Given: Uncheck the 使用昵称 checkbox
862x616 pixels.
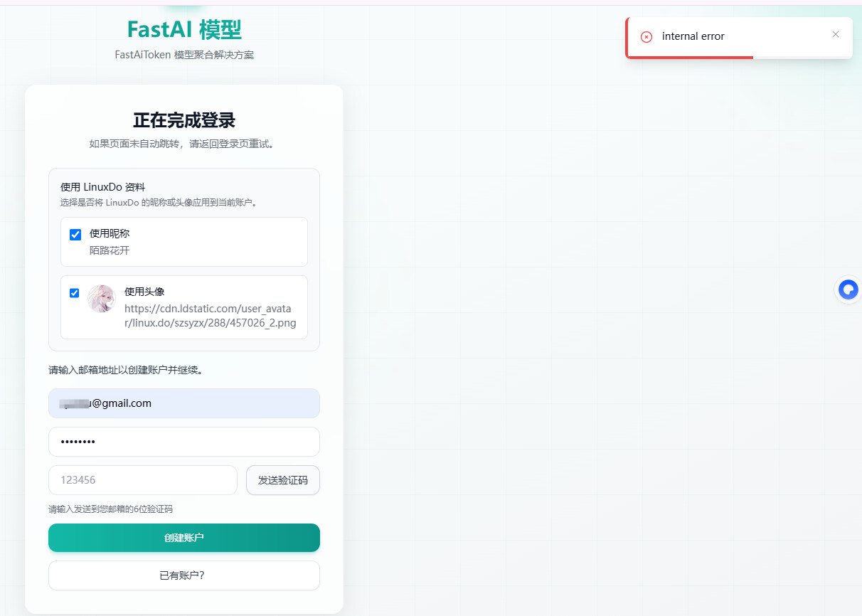Looking at the screenshot, I should click(x=75, y=235).
